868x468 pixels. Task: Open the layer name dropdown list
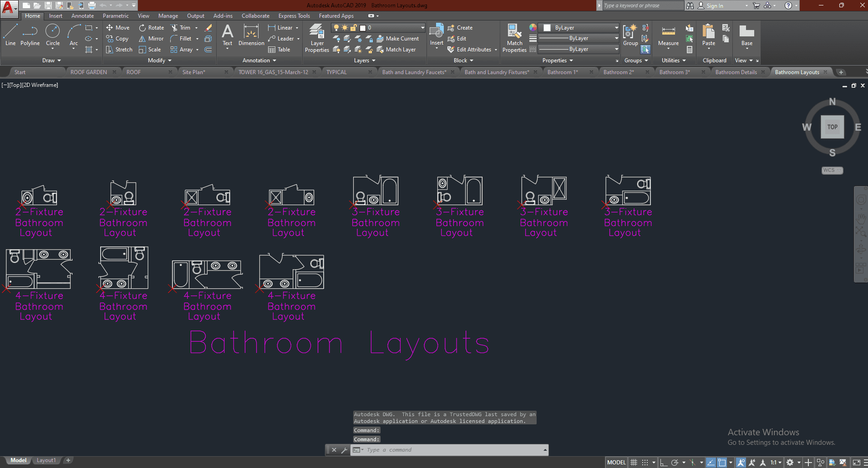point(422,28)
